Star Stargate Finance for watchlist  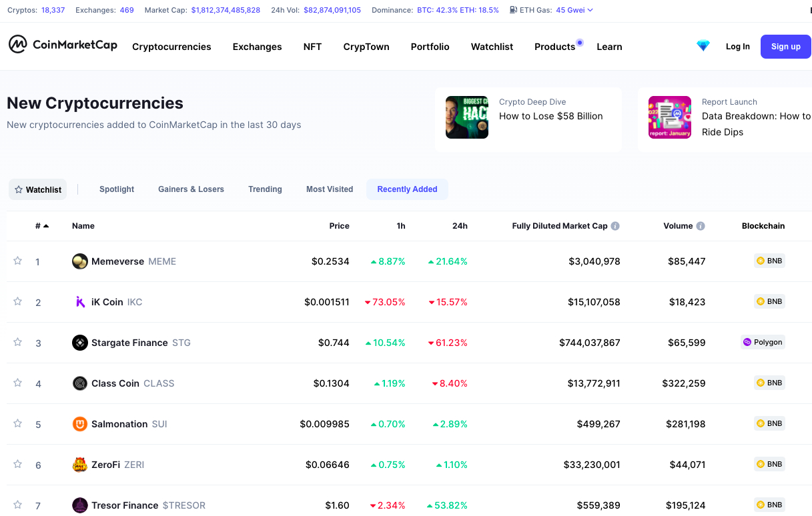coord(18,342)
